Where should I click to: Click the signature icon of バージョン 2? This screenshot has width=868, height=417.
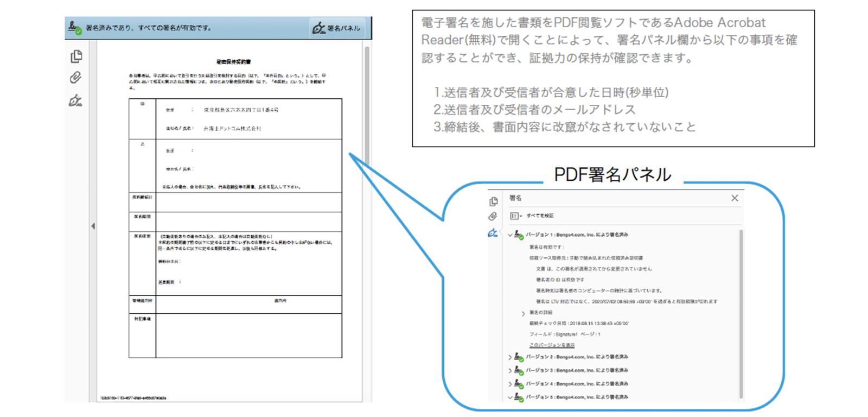519,357
